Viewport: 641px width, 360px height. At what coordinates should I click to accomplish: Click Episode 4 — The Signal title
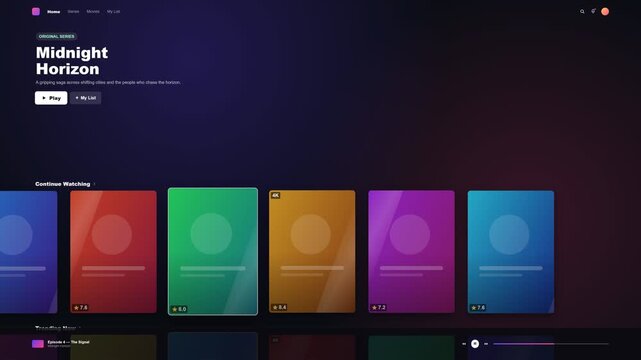[68, 342]
